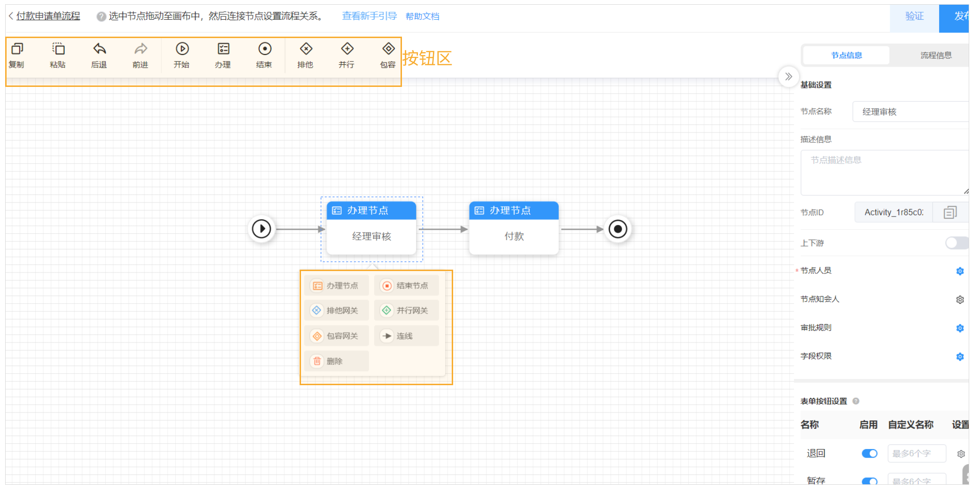Select the 开始 start node tool
Image resolution: width=980 pixels, height=489 pixels.
(x=182, y=49)
